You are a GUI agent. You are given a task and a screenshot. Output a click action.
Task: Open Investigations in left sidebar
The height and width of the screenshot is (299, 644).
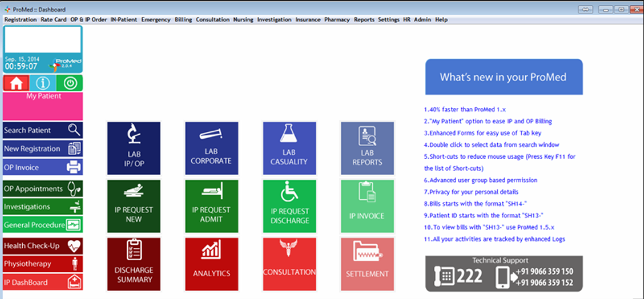tap(43, 207)
